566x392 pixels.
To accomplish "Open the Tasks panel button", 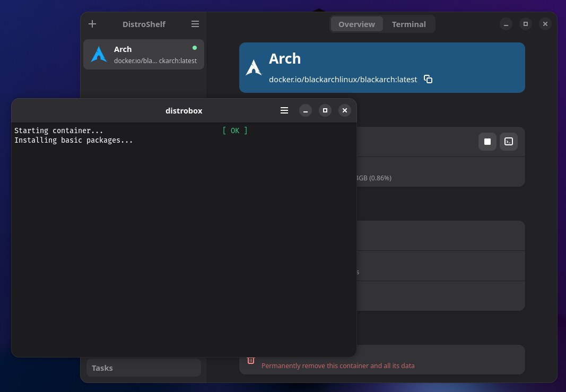I will point(144,368).
